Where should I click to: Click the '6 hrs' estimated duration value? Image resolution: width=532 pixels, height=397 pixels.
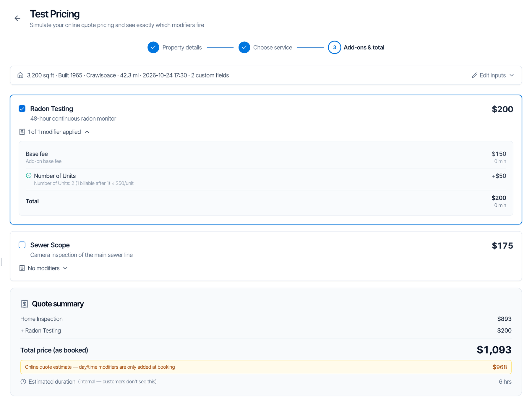(x=505, y=382)
